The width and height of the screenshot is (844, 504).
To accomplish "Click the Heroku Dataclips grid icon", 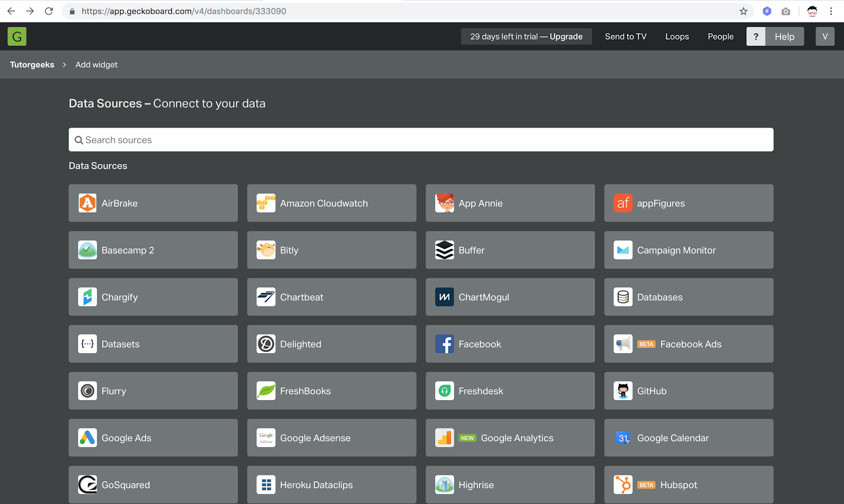I will tap(266, 484).
